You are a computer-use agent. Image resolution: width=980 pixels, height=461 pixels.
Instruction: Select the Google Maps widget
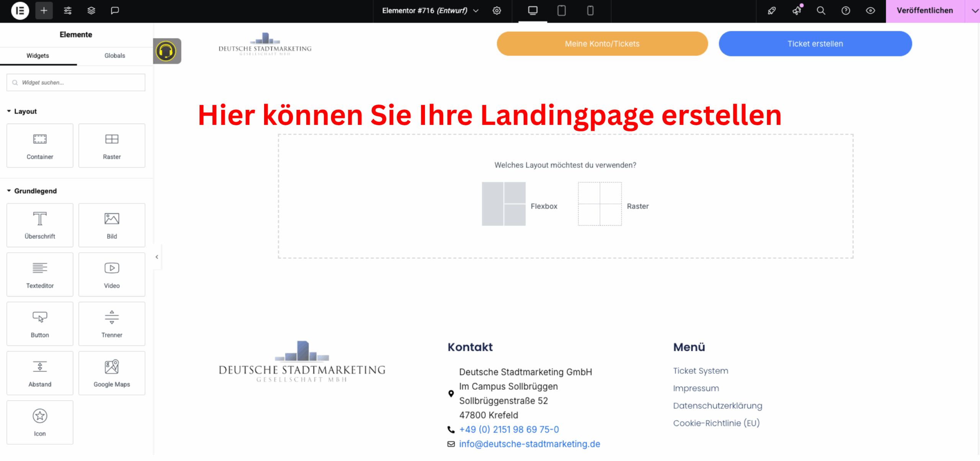point(111,373)
